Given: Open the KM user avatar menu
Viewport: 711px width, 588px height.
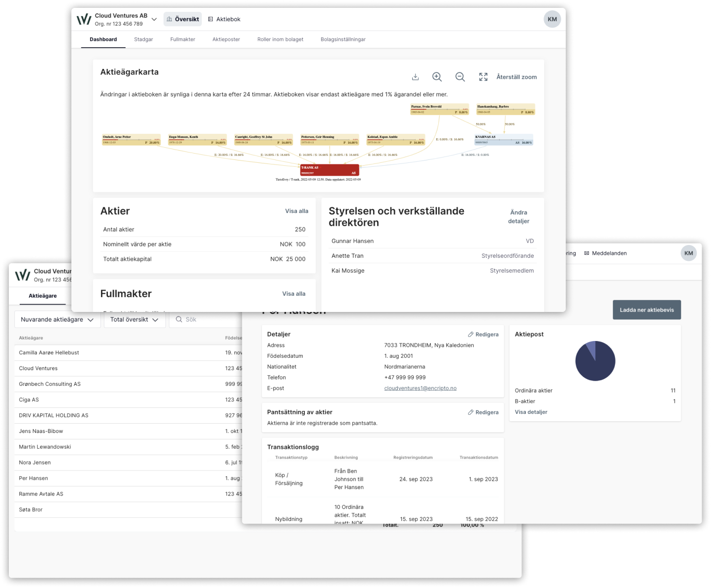Looking at the screenshot, I should (x=551, y=19).
